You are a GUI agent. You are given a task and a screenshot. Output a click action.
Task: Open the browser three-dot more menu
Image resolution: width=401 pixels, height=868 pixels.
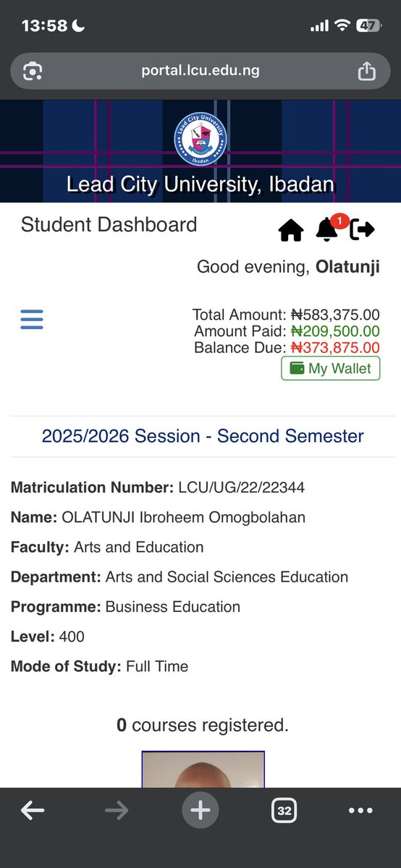pyautogui.click(x=360, y=811)
